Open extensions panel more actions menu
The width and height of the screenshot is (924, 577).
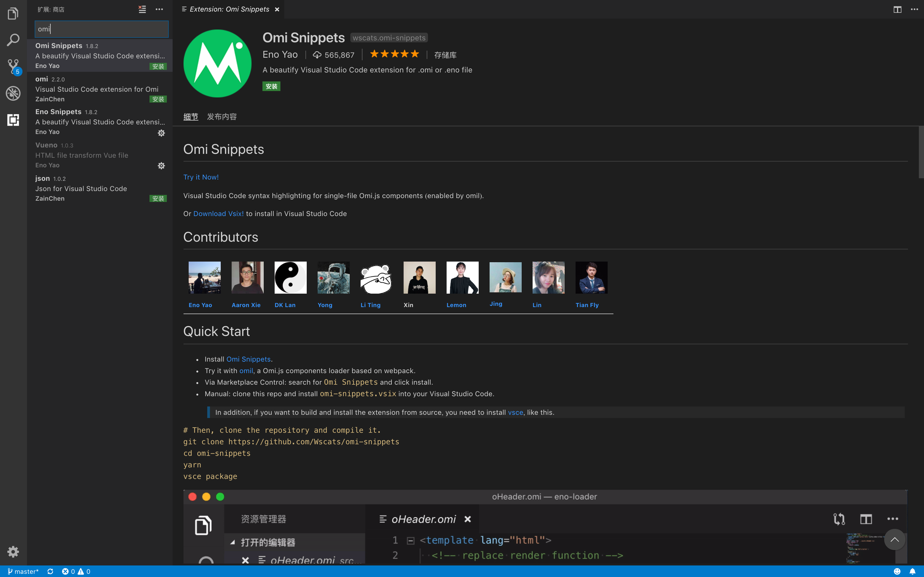tap(159, 9)
